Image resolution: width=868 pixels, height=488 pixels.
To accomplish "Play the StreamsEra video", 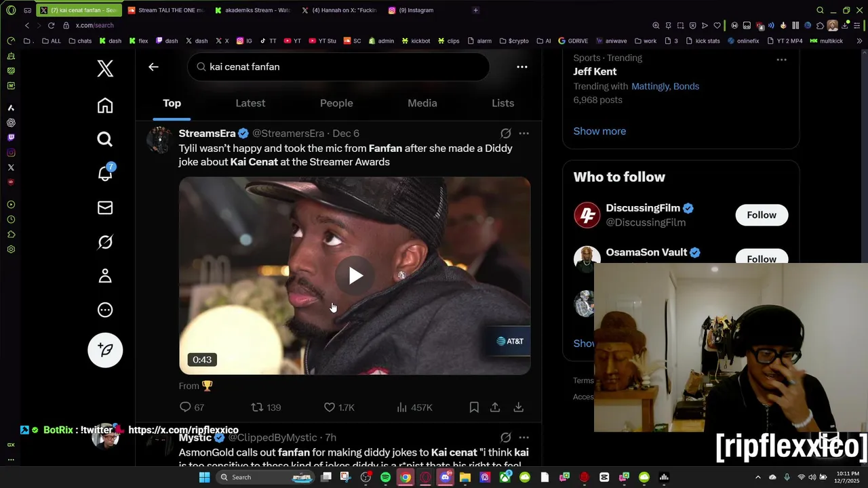I will (355, 276).
